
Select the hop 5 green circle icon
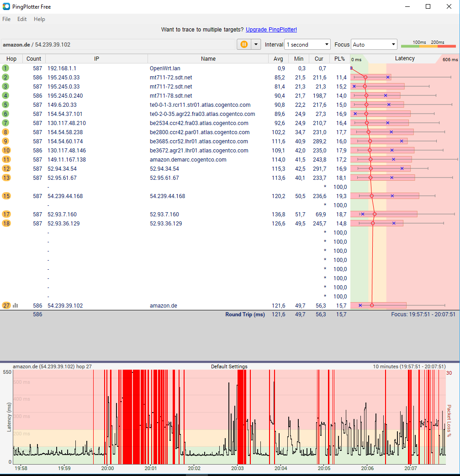(5, 105)
